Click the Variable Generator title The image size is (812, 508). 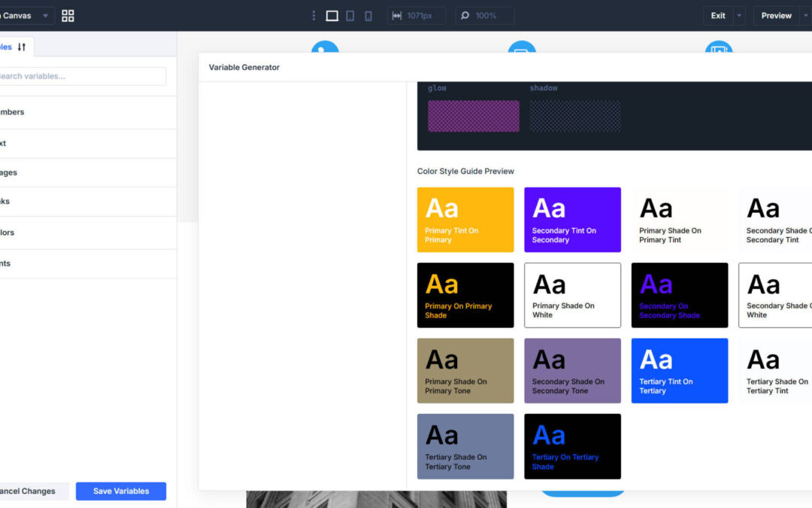244,68
